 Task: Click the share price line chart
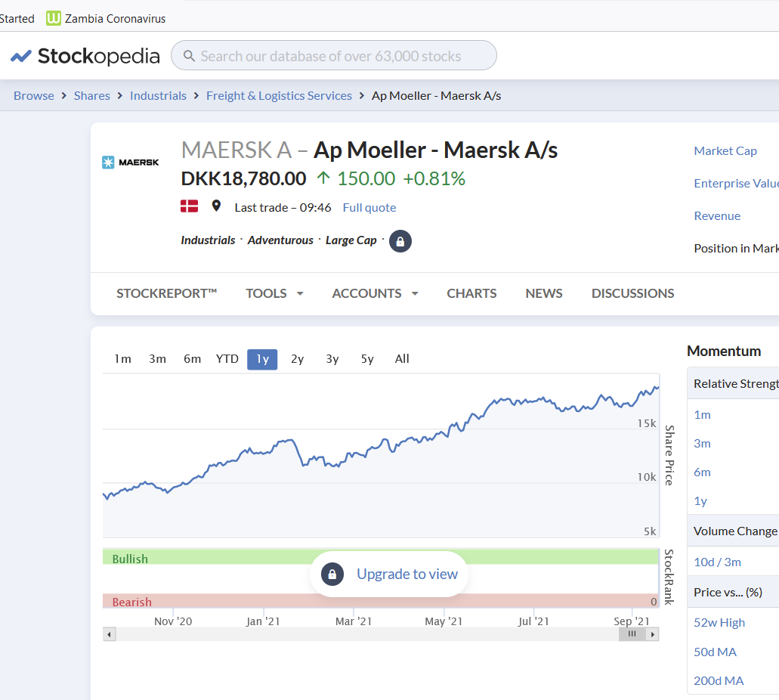(381, 455)
